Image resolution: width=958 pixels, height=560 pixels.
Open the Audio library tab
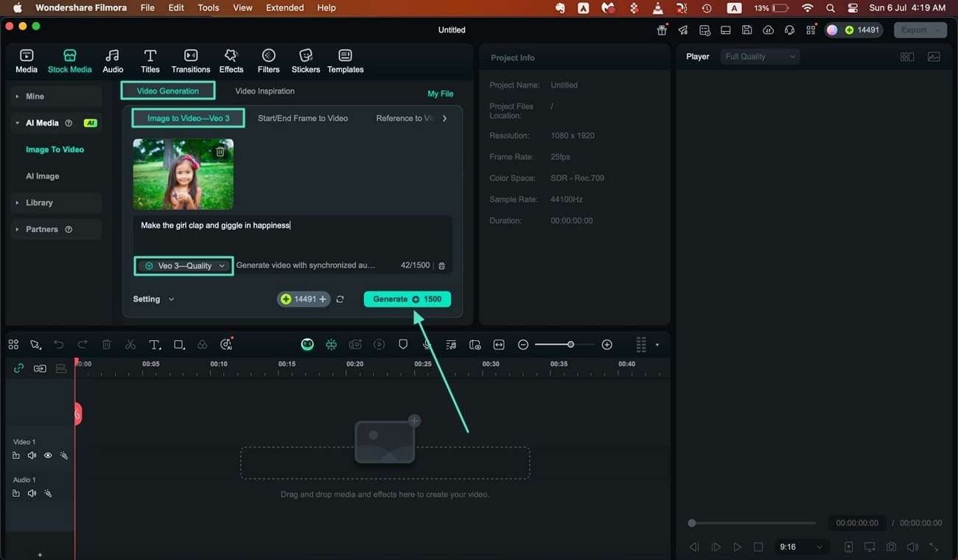(x=113, y=60)
